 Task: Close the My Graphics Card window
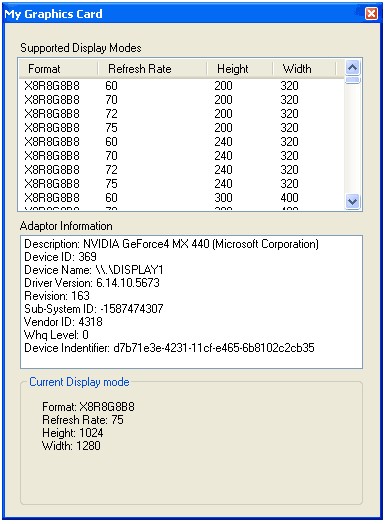pyautogui.click(x=371, y=14)
